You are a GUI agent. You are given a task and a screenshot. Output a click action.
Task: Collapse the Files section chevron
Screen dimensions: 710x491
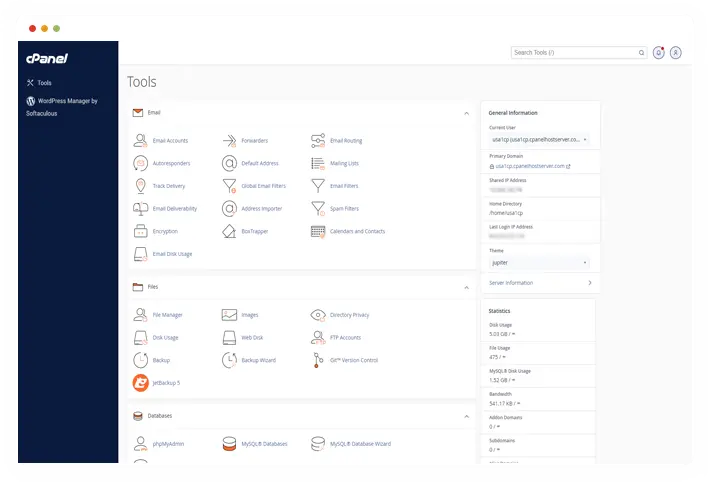click(466, 288)
